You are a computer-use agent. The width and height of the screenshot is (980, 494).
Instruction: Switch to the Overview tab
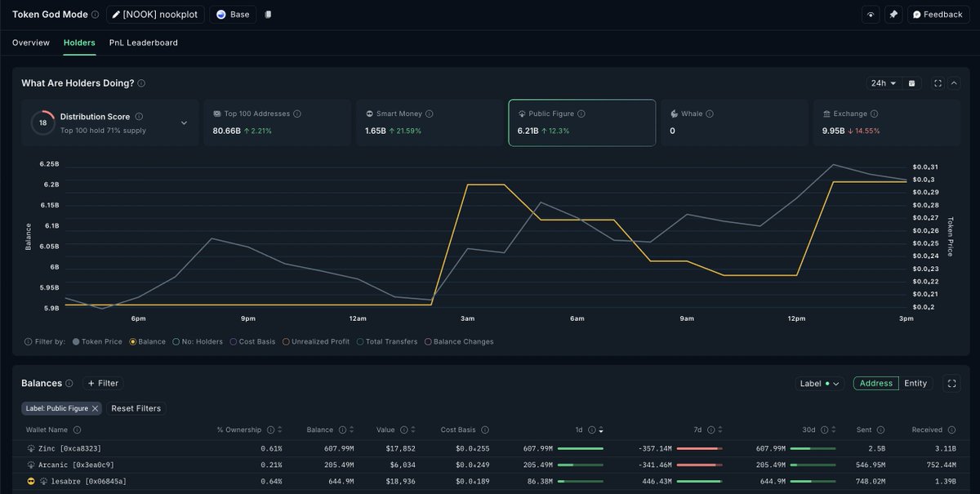tap(31, 42)
